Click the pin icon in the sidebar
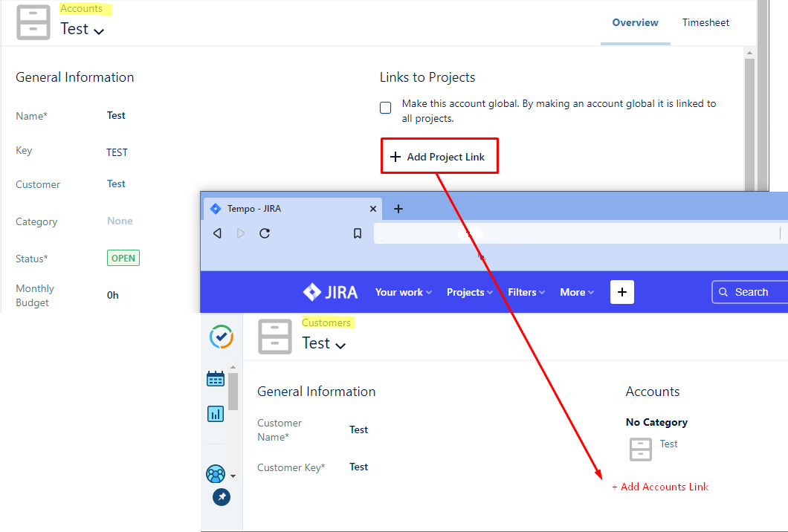 [x=221, y=497]
